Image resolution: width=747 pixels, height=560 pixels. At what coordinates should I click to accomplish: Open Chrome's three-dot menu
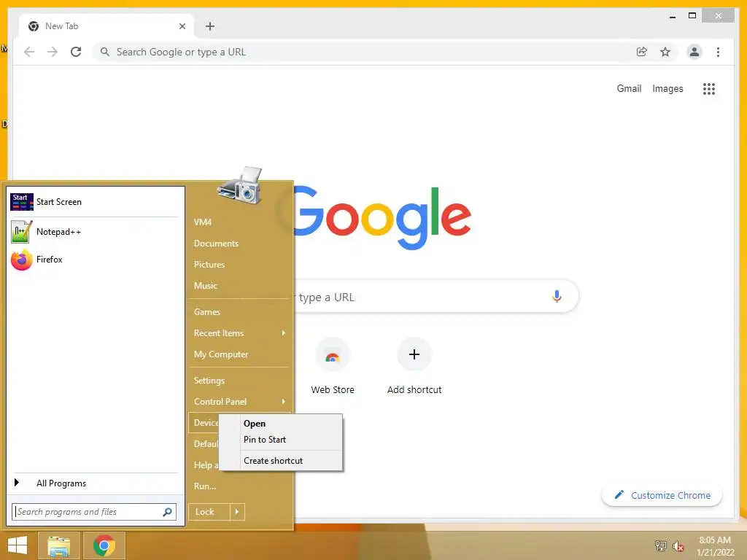coord(718,52)
